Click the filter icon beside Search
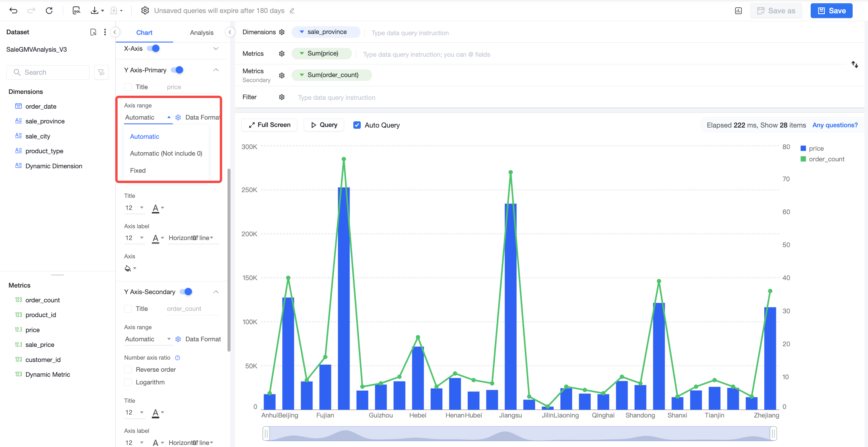Image resolution: width=868 pixels, height=447 pixels. (x=101, y=72)
